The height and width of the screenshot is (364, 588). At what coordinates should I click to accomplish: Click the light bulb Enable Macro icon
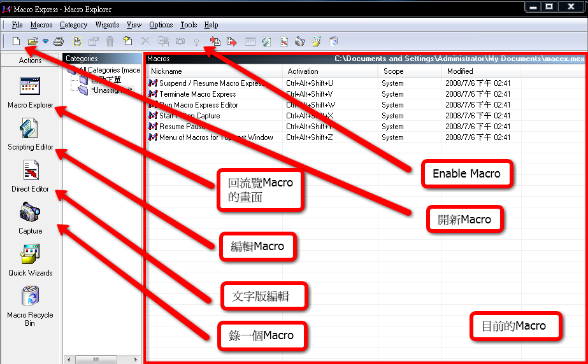click(x=196, y=41)
